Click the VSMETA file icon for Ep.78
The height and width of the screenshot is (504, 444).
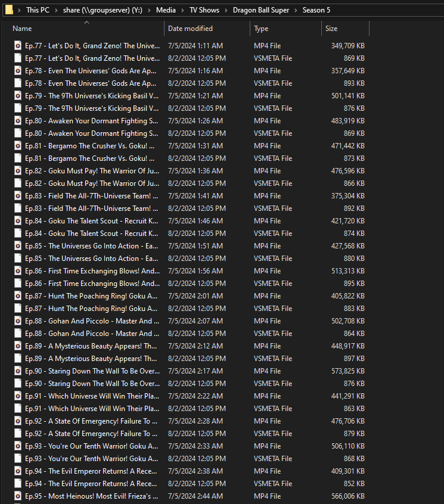coord(18,83)
